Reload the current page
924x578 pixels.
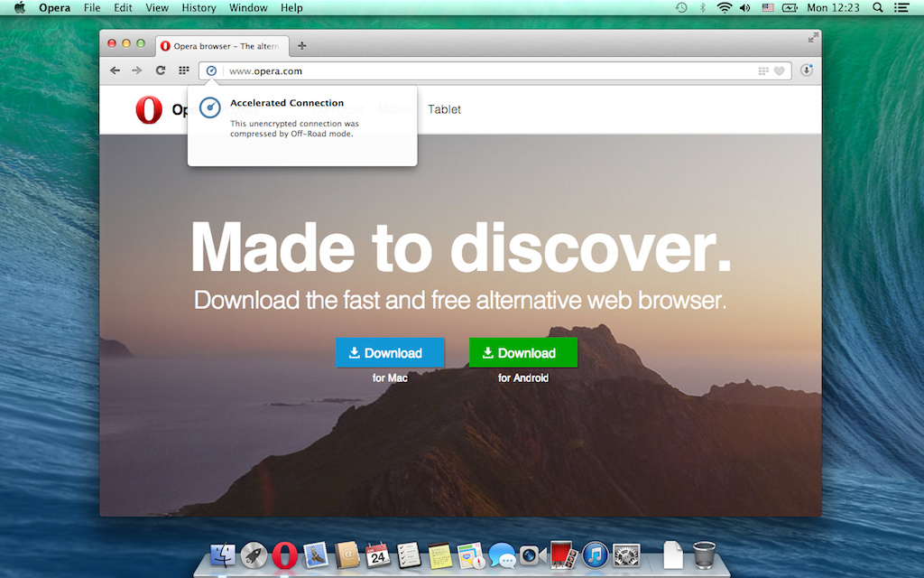click(161, 70)
